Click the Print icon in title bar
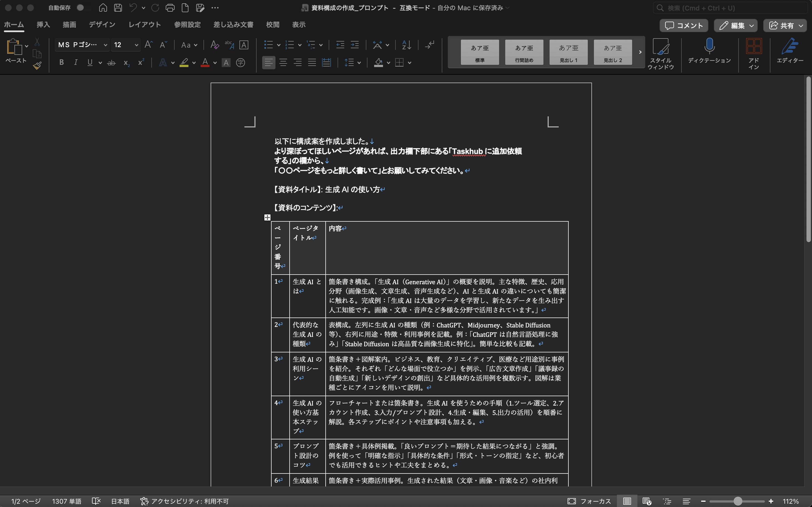The height and width of the screenshot is (507, 812). click(x=170, y=8)
